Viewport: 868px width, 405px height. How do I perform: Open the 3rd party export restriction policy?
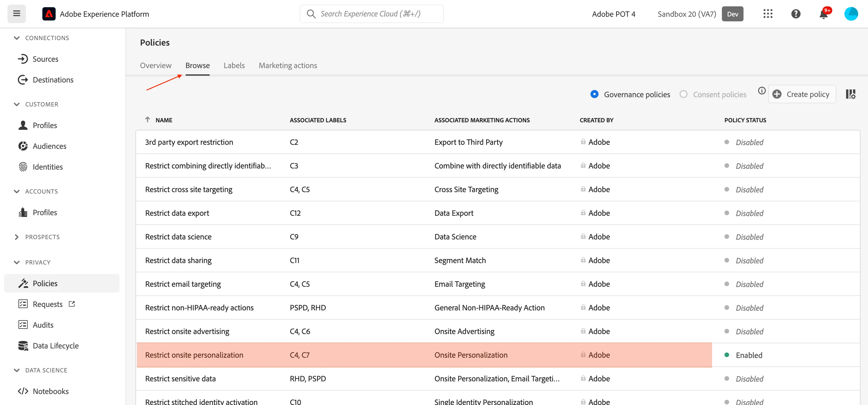[189, 142]
